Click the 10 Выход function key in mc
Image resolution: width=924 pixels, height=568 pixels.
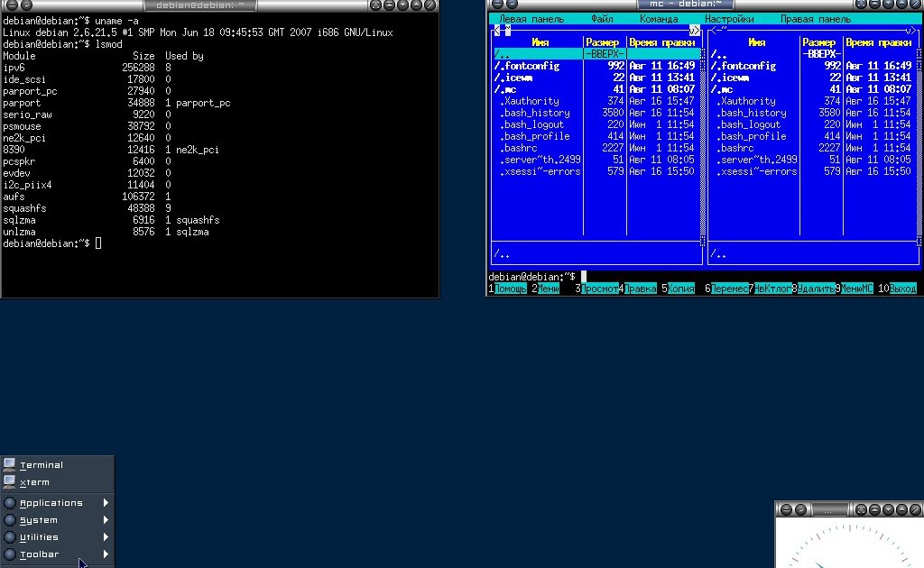(898, 289)
